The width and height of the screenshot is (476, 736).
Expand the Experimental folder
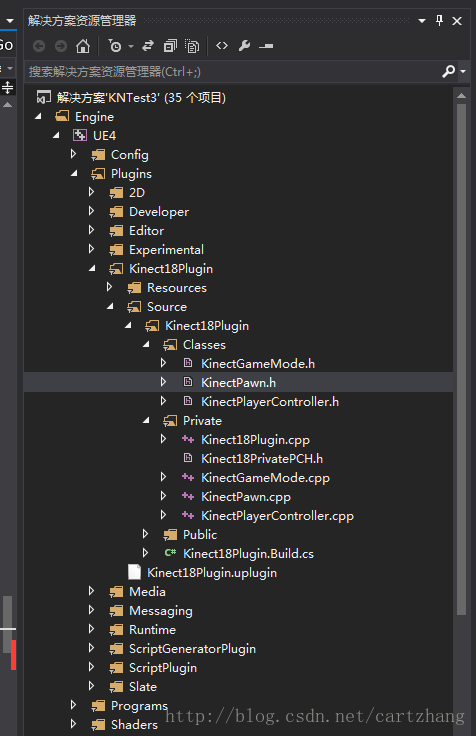[92, 249]
